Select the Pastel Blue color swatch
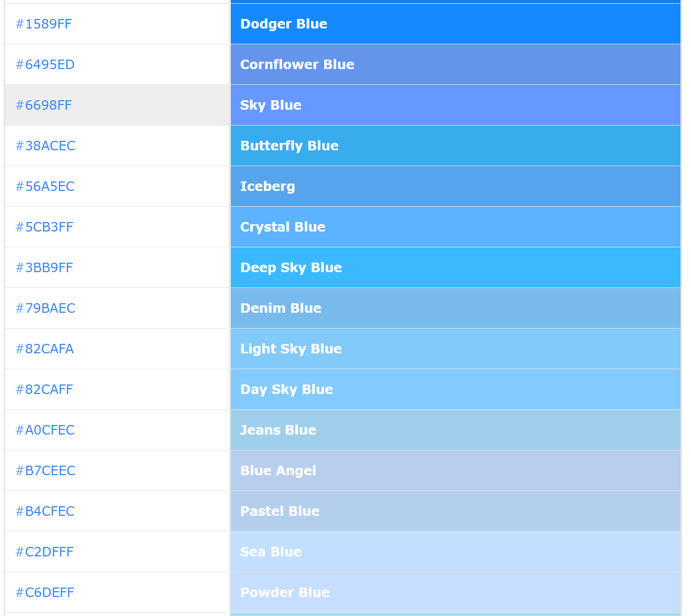 point(455,511)
